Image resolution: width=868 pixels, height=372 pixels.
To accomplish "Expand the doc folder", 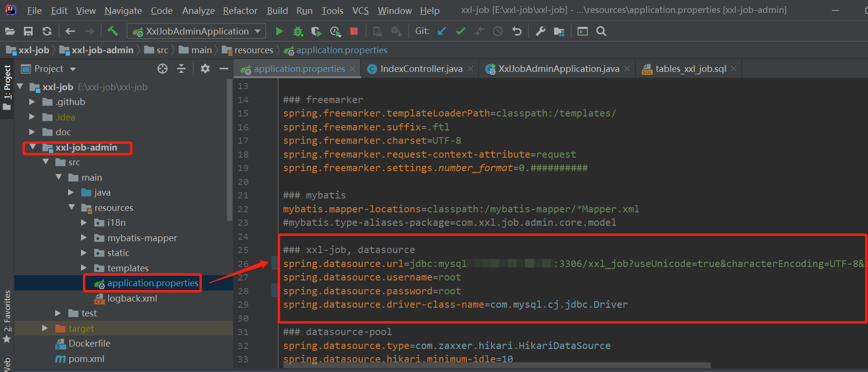I will [x=32, y=132].
